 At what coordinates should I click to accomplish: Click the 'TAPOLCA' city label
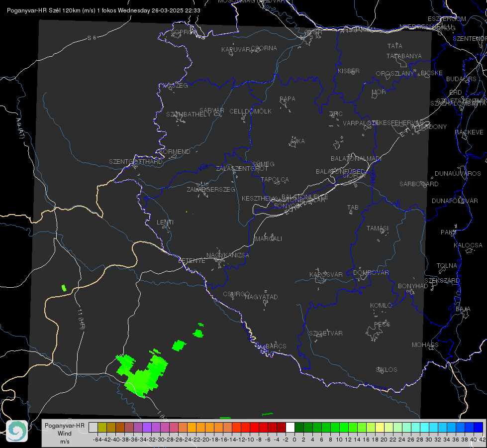click(x=275, y=180)
